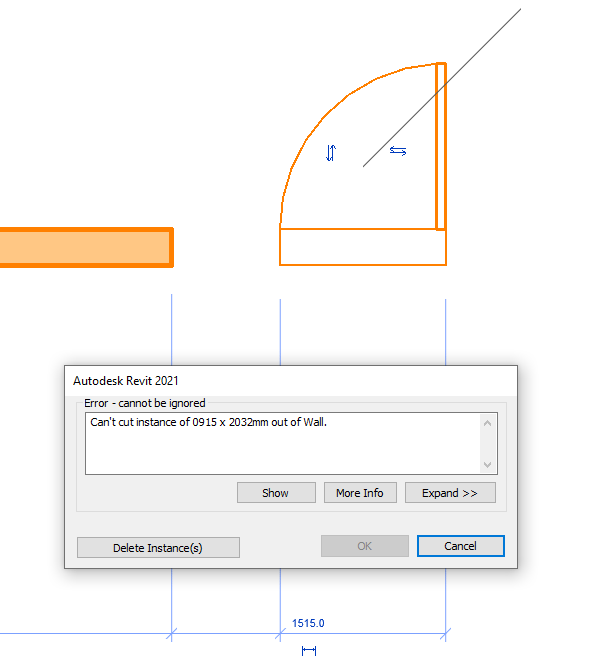
Task: Flip the door facing with vertical arrows
Action: [x=331, y=153]
